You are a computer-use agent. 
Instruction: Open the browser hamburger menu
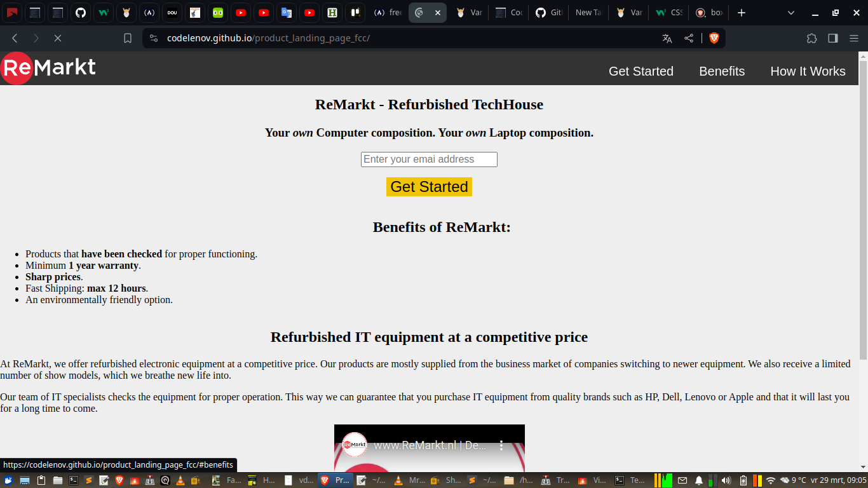[x=853, y=37]
